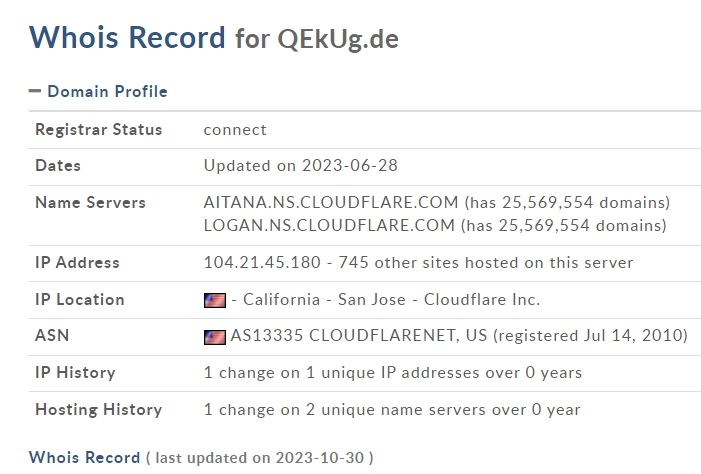View 745 other sites hosted on server
This screenshot has width=701, height=474.
click(486, 262)
